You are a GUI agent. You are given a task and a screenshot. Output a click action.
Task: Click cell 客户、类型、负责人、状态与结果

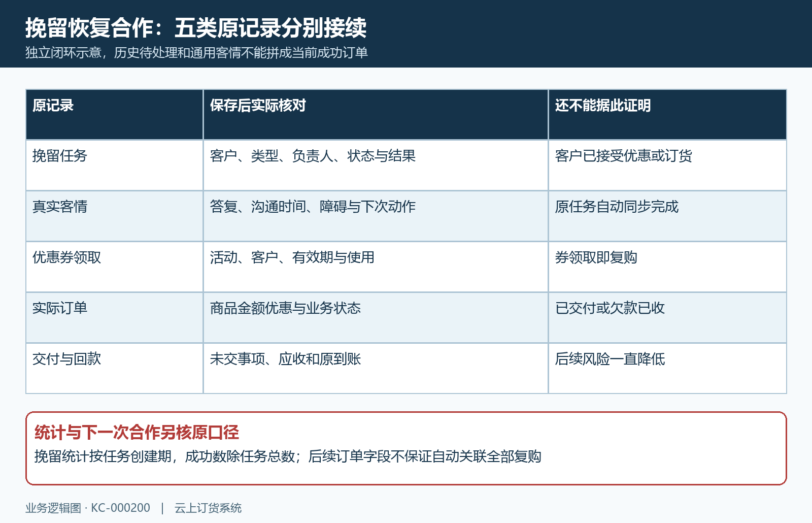pyautogui.click(x=376, y=166)
